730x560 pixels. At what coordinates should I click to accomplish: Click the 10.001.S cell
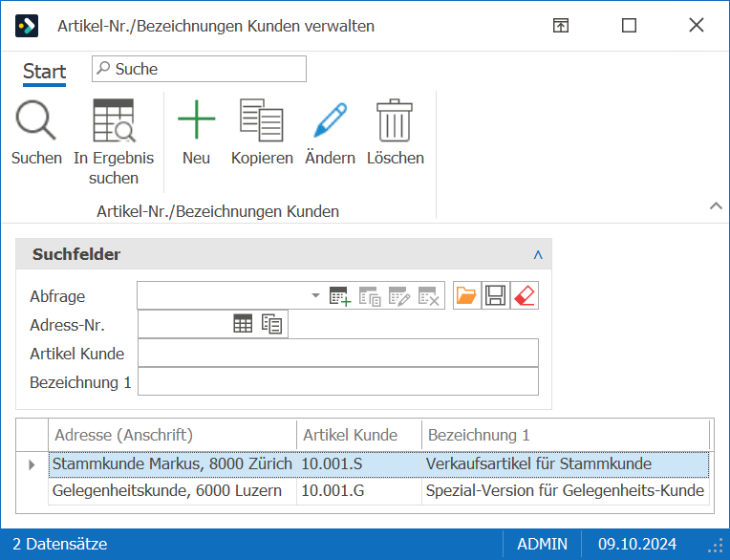[359, 464]
